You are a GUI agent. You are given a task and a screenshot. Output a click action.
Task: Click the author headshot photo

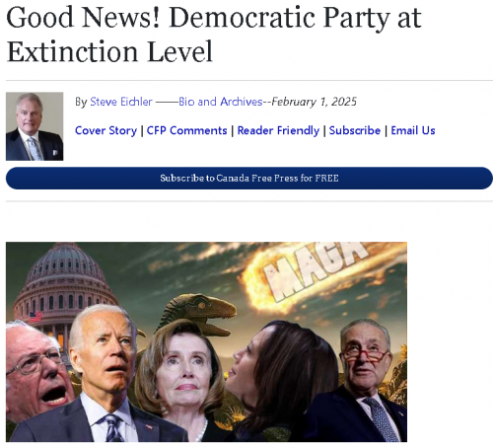tap(35, 126)
